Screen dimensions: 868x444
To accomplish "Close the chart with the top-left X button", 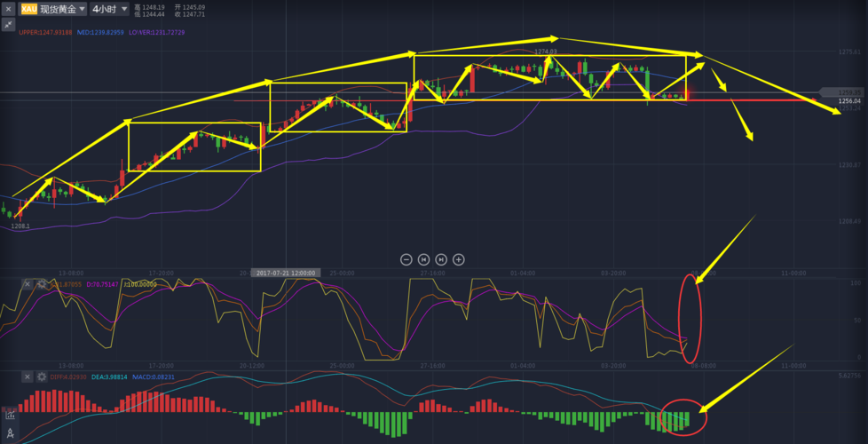I will coord(8,9).
